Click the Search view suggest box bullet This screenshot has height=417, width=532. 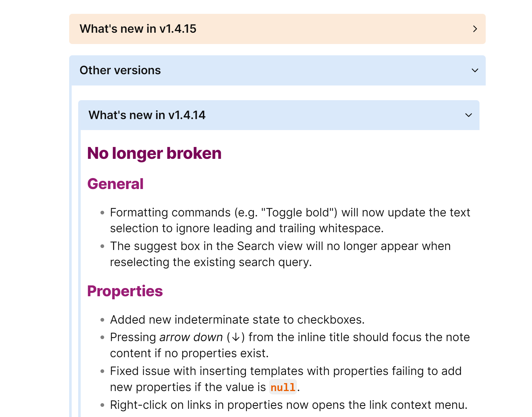pos(280,254)
